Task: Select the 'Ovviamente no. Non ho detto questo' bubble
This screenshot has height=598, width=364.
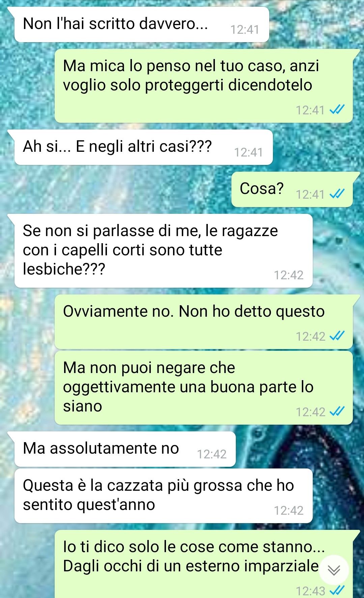Action: pos(204,322)
